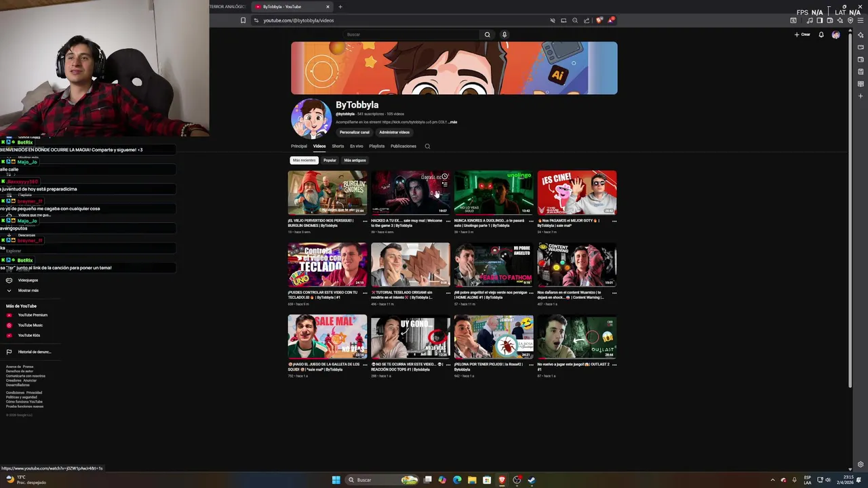Open the Brave VPN shield icon
The height and width of the screenshot is (488, 868).
tap(850, 20)
